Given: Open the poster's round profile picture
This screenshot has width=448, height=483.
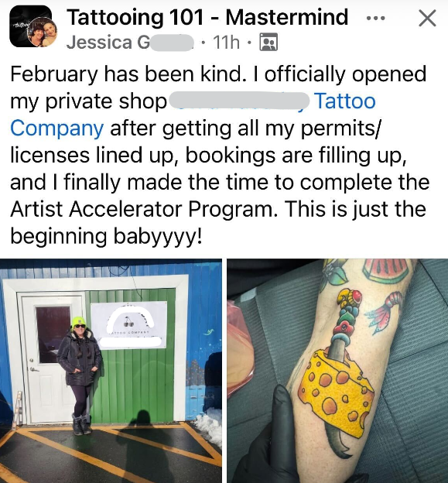Looking at the screenshot, I should pos(43,32).
